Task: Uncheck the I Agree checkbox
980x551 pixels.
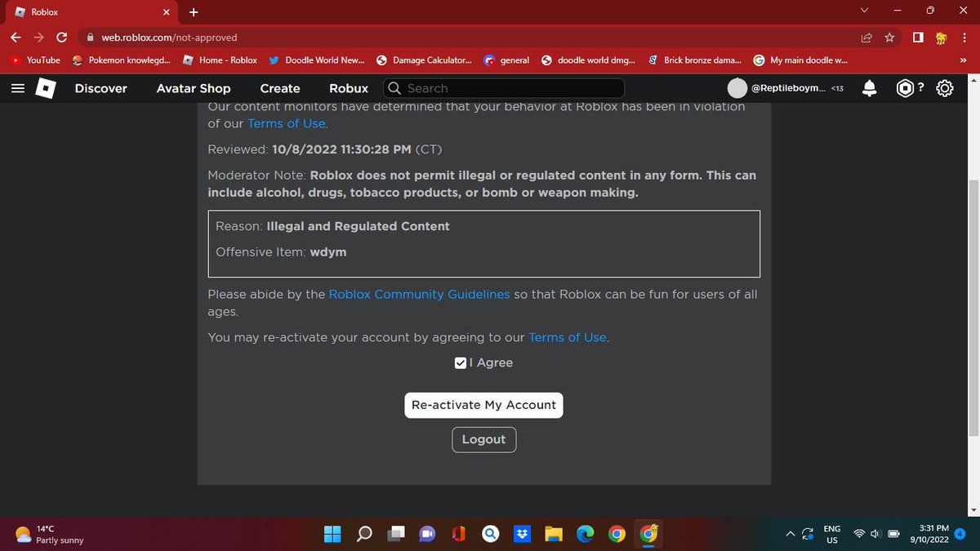Action: tap(461, 362)
